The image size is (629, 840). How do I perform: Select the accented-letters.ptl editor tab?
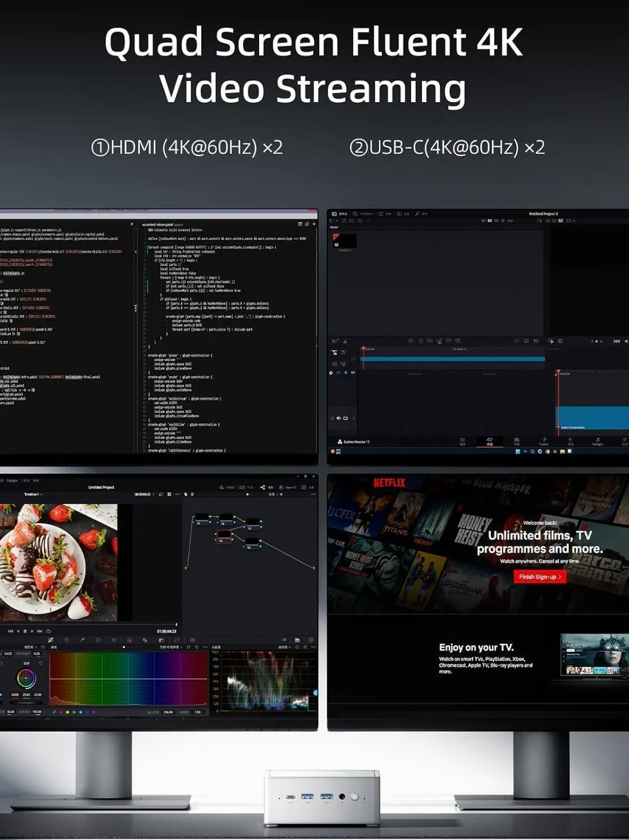(162, 224)
